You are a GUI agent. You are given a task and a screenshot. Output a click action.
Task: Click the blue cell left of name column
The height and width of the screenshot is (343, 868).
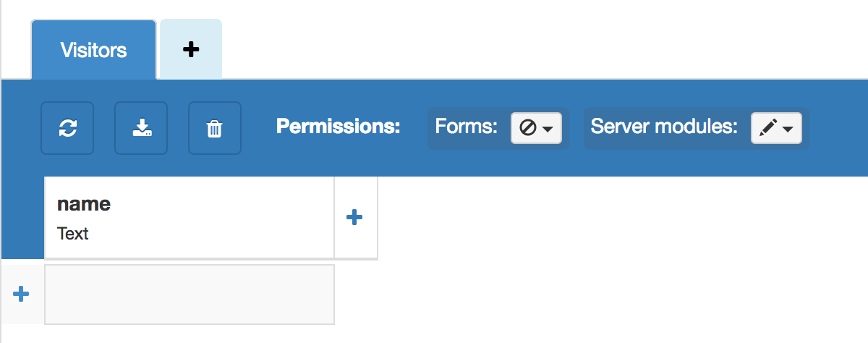tap(22, 217)
